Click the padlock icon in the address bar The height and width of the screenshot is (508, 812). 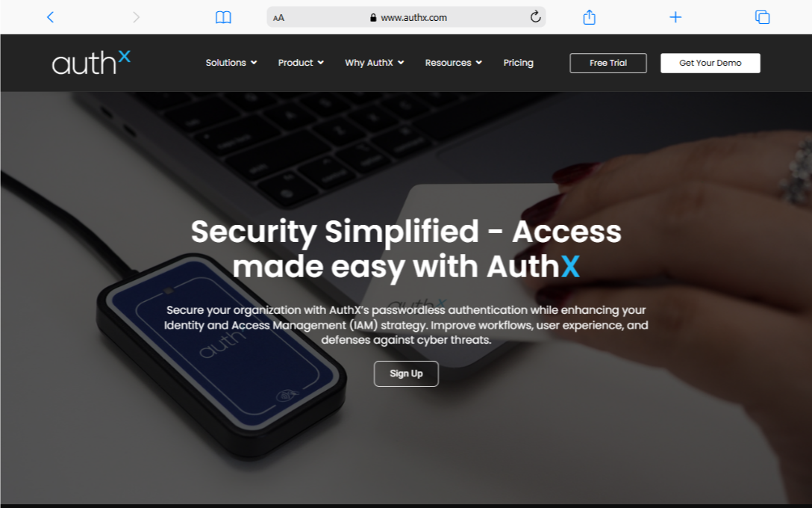(x=373, y=18)
